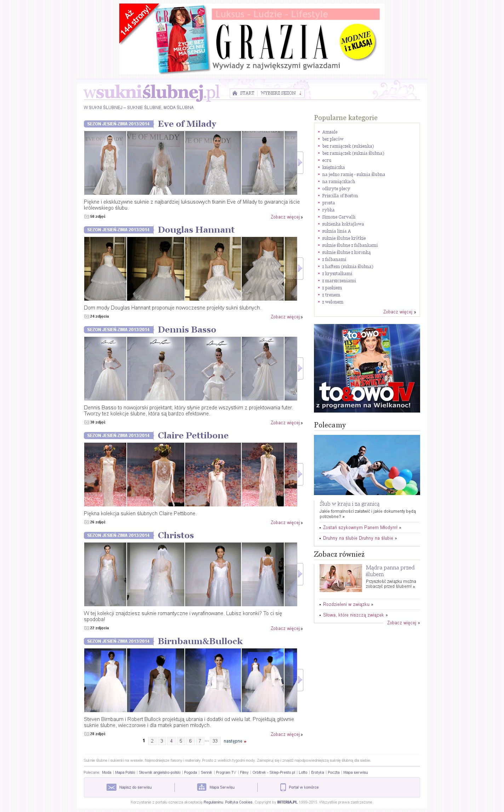Click the camera icon next to 50 zdjęć

coord(86,217)
